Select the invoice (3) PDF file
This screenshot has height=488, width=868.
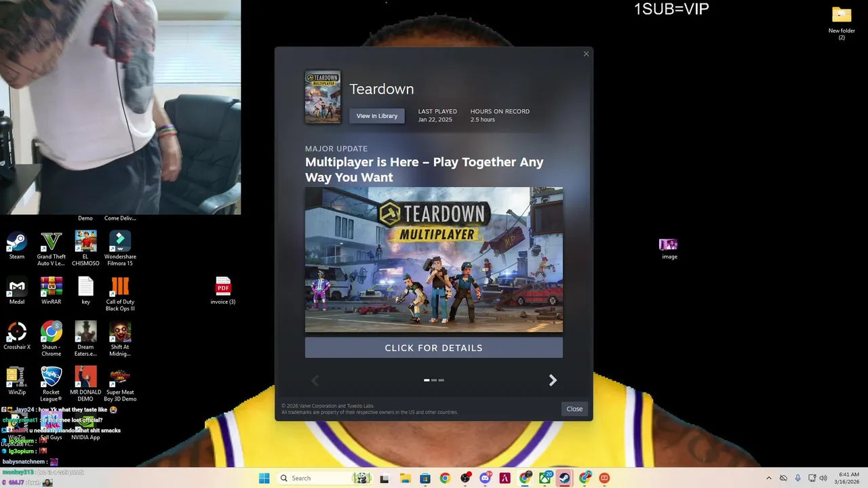click(x=223, y=291)
